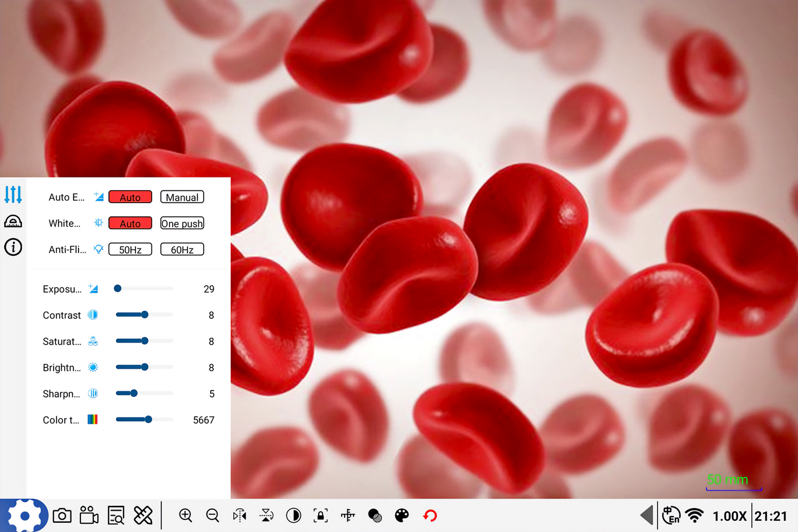
Task: Open the color palette icon
Action: [402, 516]
